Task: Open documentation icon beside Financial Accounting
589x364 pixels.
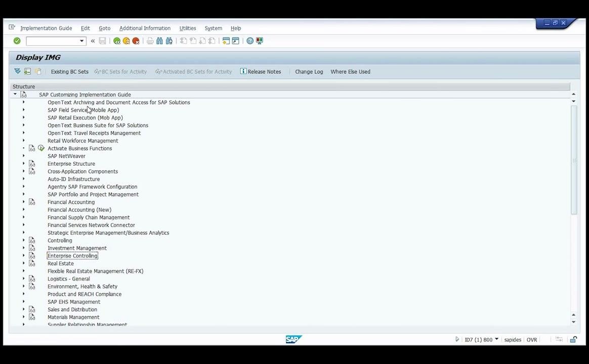Action: coord(32,202)
